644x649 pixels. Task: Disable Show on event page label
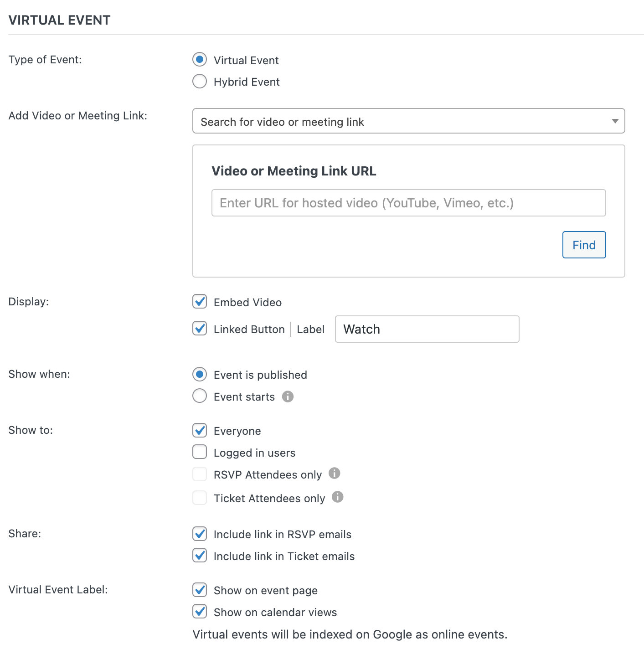[x=200, y=590]
